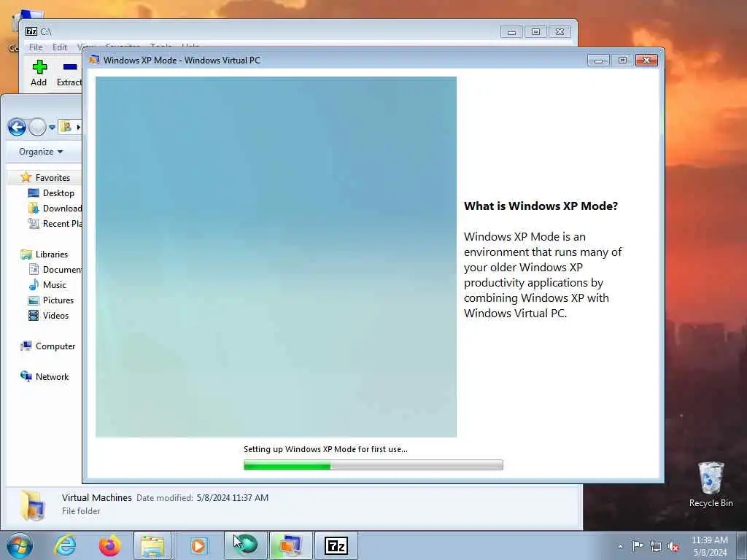Click 'Setting up Windows XP Mode for first use...' text

325,449
